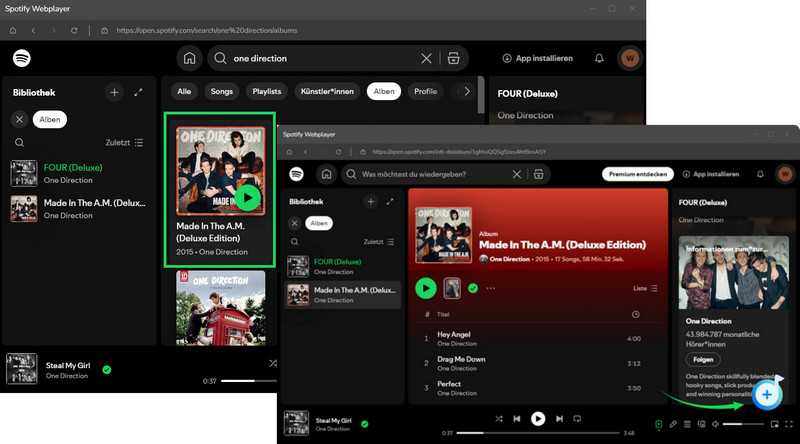Open browse icon next to front window search
The width and height of the screenshot is (800, 444).
pos(538,174)
